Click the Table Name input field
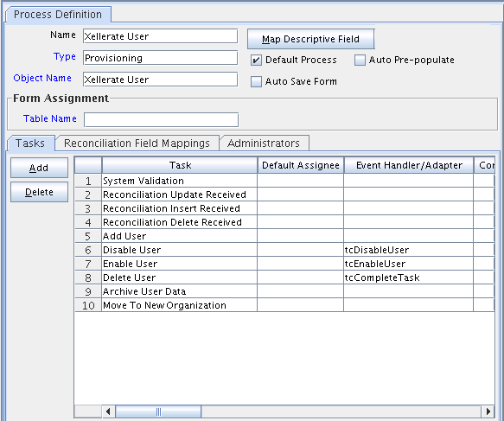The width and height of the screenshot is (504, 421). point(161,119)
